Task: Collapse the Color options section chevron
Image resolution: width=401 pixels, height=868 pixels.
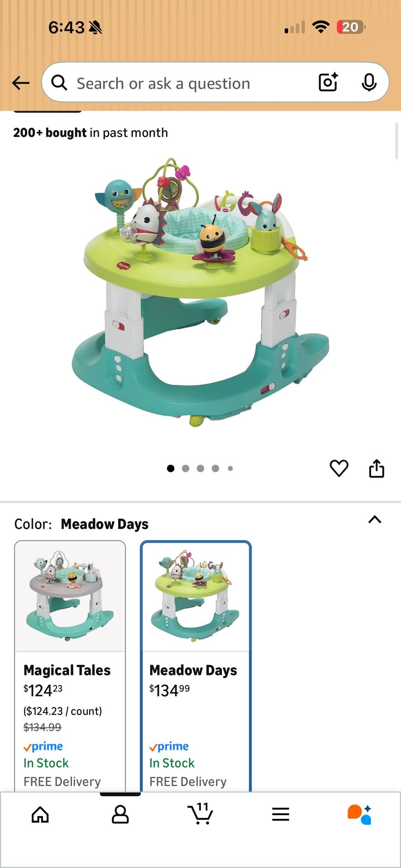Action: 375,520
